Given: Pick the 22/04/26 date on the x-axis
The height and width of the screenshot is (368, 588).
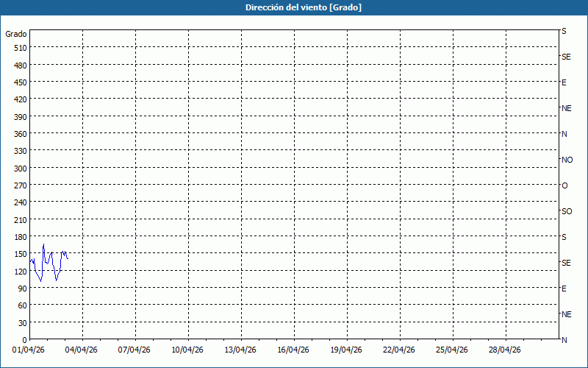Looking at the screenshot, I should pyautogui.click(x=400, y=350).
